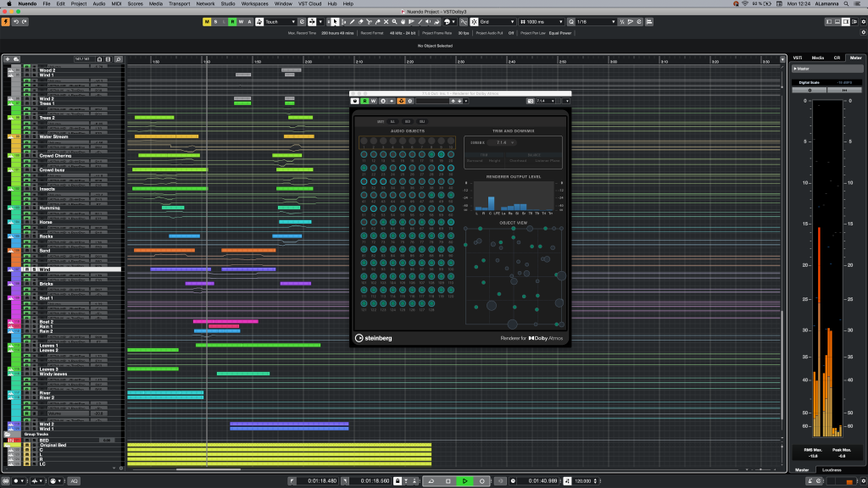Open the Workspaces menu
868x488 pixels.
tap(254, 3)
